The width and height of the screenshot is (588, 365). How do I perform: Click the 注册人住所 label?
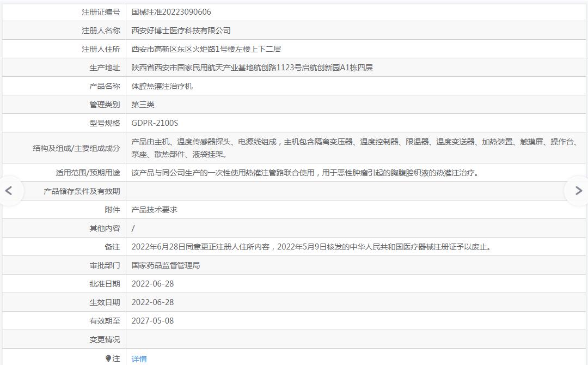click(x=101, y=49)
